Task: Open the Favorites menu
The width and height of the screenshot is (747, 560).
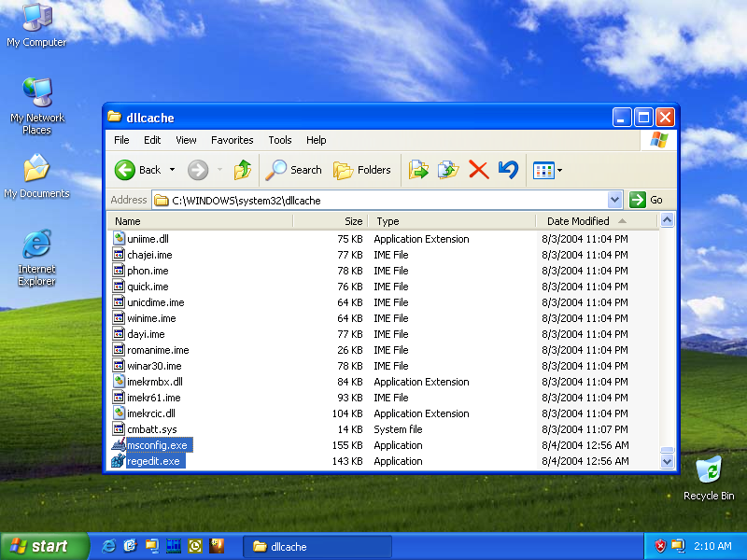Action: tap(232, 140)
